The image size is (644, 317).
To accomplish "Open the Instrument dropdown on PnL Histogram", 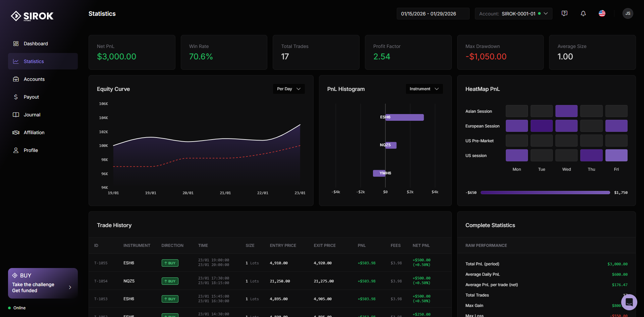I will (x=424, y=89).
